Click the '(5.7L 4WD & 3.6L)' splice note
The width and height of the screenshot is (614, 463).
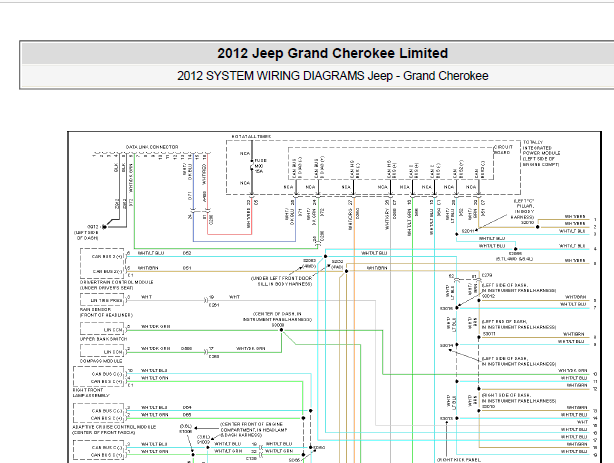(x=514, y=259)
